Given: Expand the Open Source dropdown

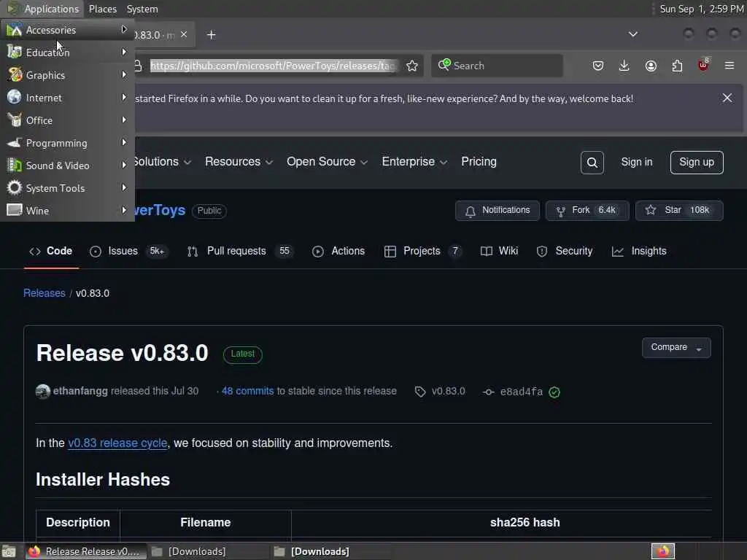Looking at the screenshot, I should pos(327,162).
